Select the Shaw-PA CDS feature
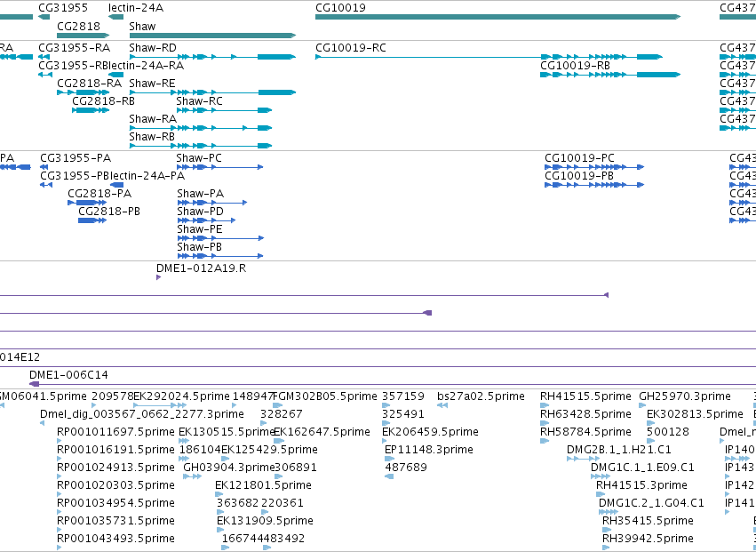Screen dimensions: 756x552 click(x=212, y=203)
